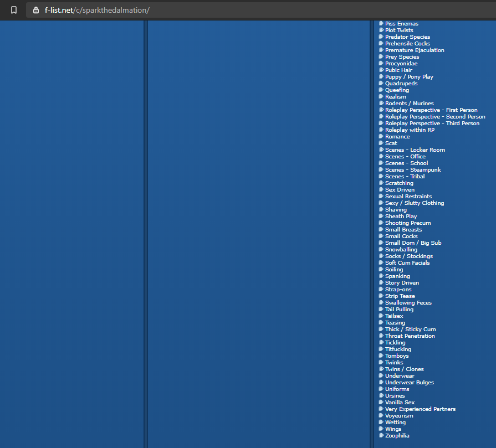The image size is (496, 448).
Task: Click the padlock site security icon
Action: pyautogui.click(x=36, y=10)
